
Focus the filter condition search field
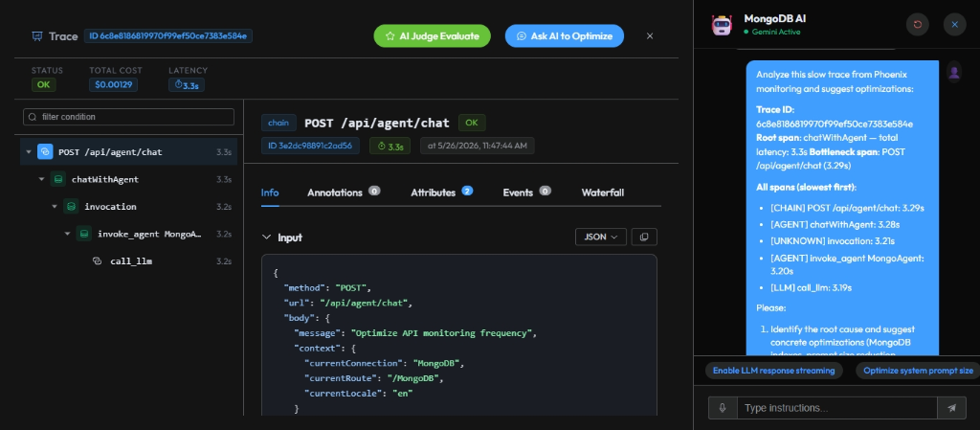[x=129, y=117]
